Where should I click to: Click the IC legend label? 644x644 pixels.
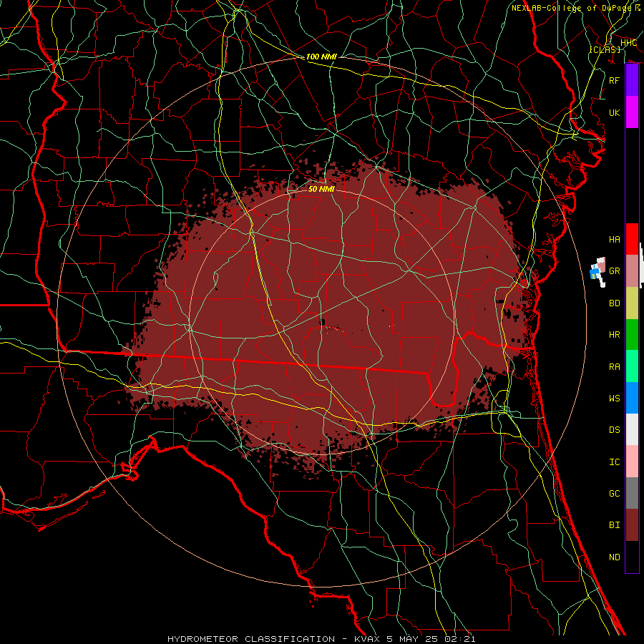[x=615, y=462]
